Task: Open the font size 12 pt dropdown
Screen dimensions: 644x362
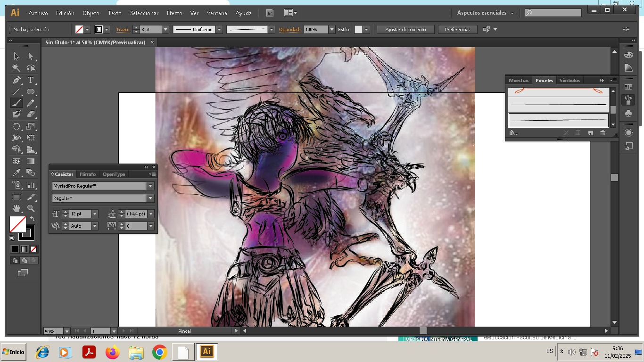Action: (95, 214)
